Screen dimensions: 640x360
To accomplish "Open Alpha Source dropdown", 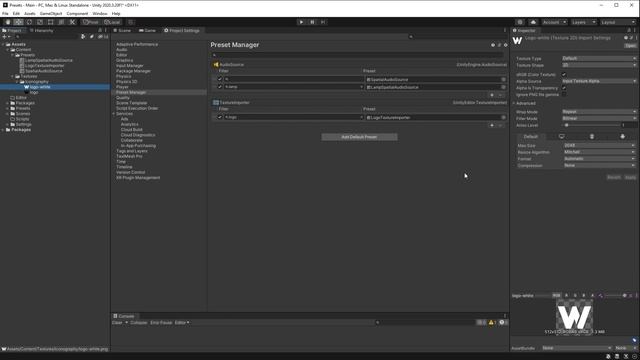I will (599, 81).
